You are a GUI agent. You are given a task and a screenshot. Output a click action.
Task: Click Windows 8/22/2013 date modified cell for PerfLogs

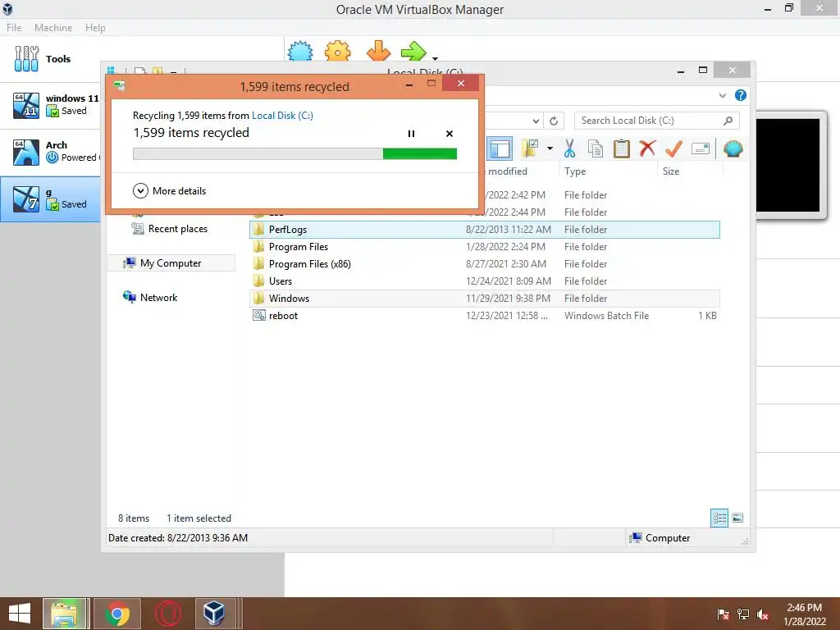509,230
